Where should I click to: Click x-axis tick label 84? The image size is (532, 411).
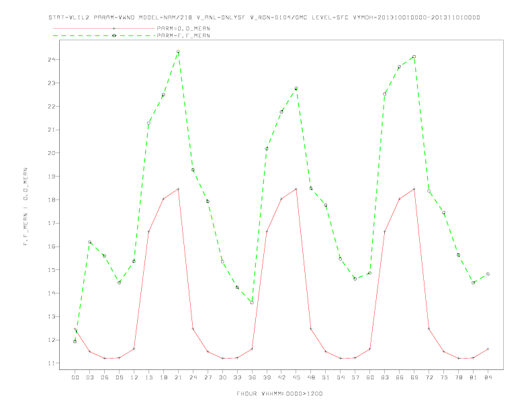pyautogui.click(x=488, y=377)
